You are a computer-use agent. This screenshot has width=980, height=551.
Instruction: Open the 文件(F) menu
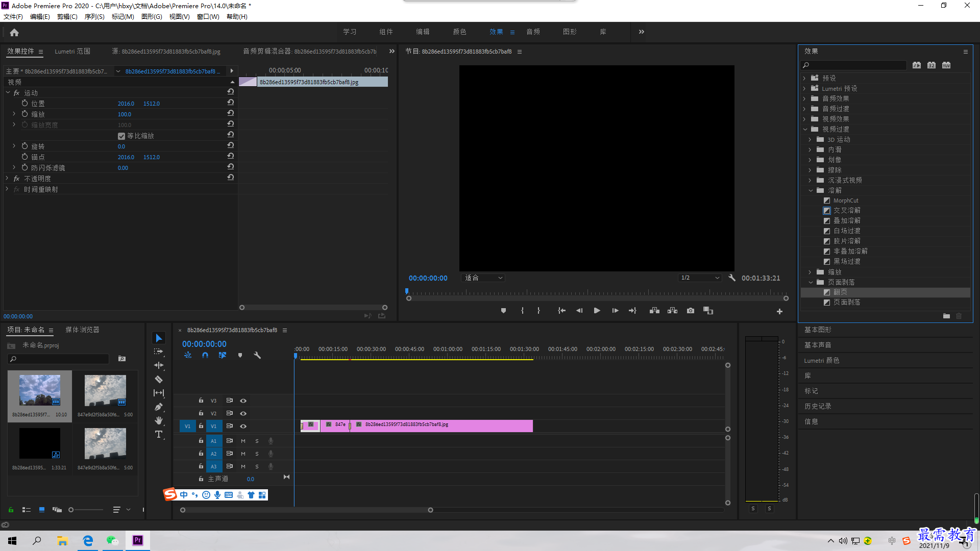point(13,17)
